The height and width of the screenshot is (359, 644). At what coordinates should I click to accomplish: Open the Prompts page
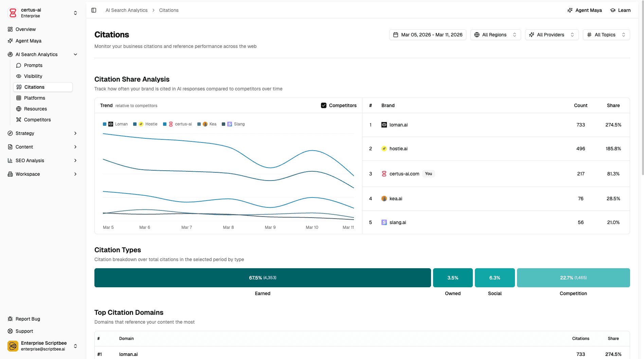point(43,65)
